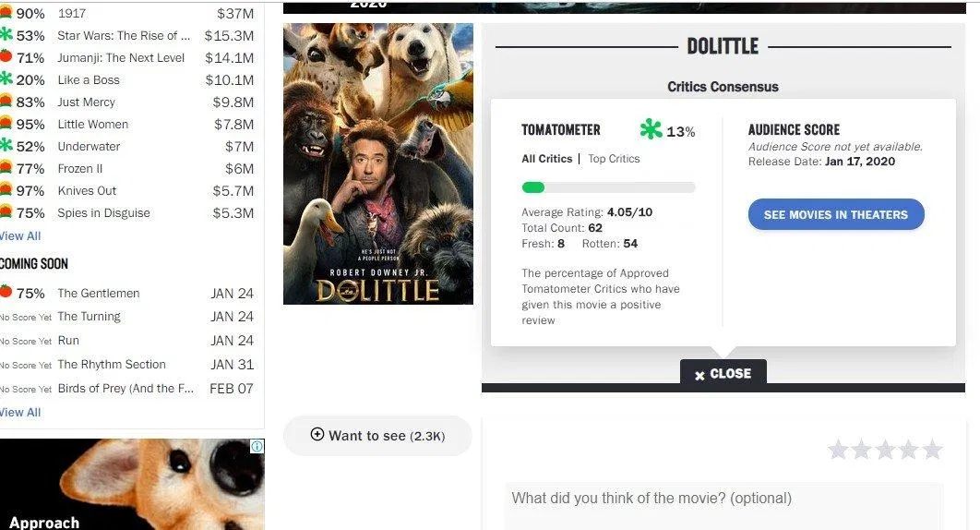Select the middle third star rating
980x530 pixels.
[x=885, y=450]
